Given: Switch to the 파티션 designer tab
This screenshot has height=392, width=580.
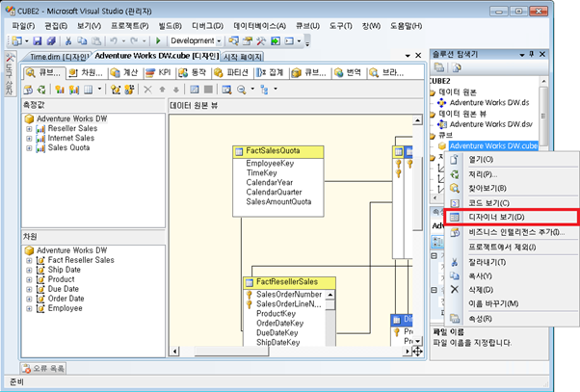Looking at the screenshot, I should click(x=231, y=72).
